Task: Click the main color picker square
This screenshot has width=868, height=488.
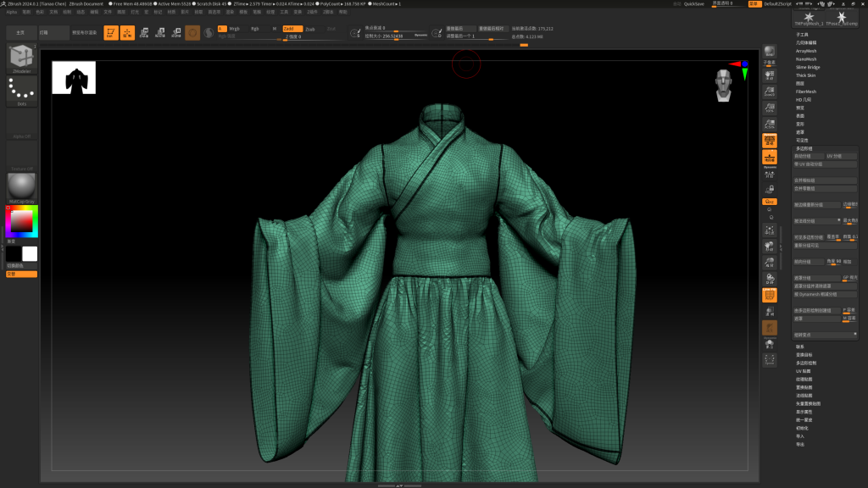Action: pyautogui.click(x=21, y=221)
